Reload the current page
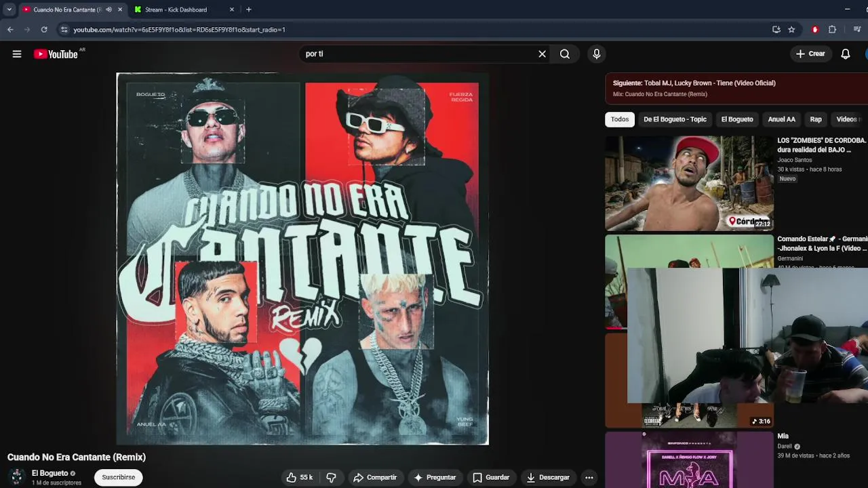 44,30
